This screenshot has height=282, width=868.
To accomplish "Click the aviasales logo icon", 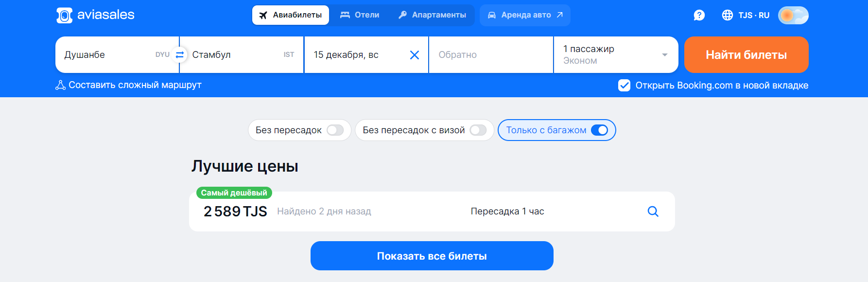I will (x=64, y=15).
